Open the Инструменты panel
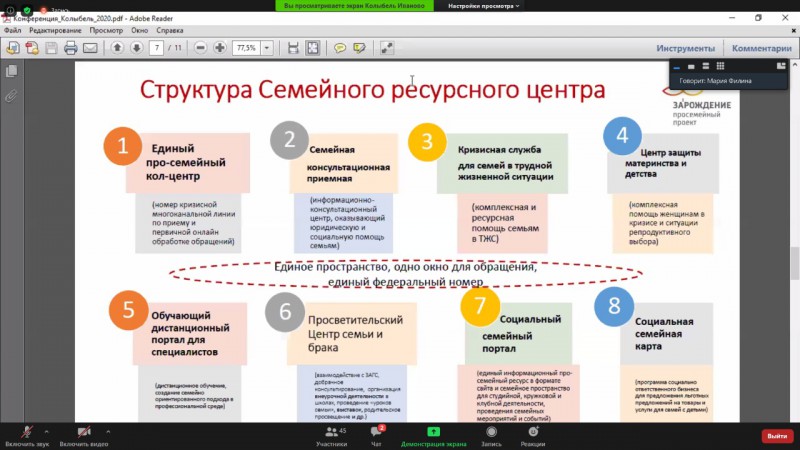The image size is (800, 450). (x=685, y=48)
